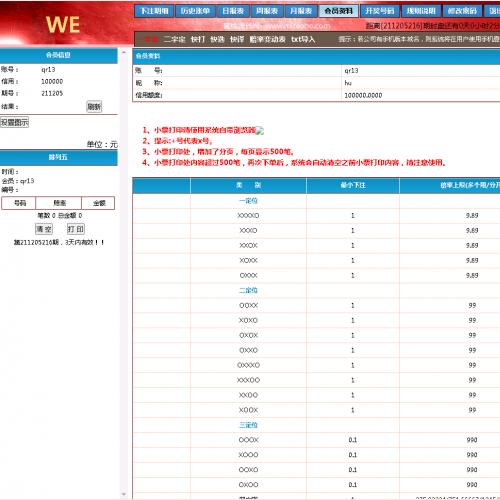Click the 单位：元 unit label
500x500 pixels.
(102, 144)
